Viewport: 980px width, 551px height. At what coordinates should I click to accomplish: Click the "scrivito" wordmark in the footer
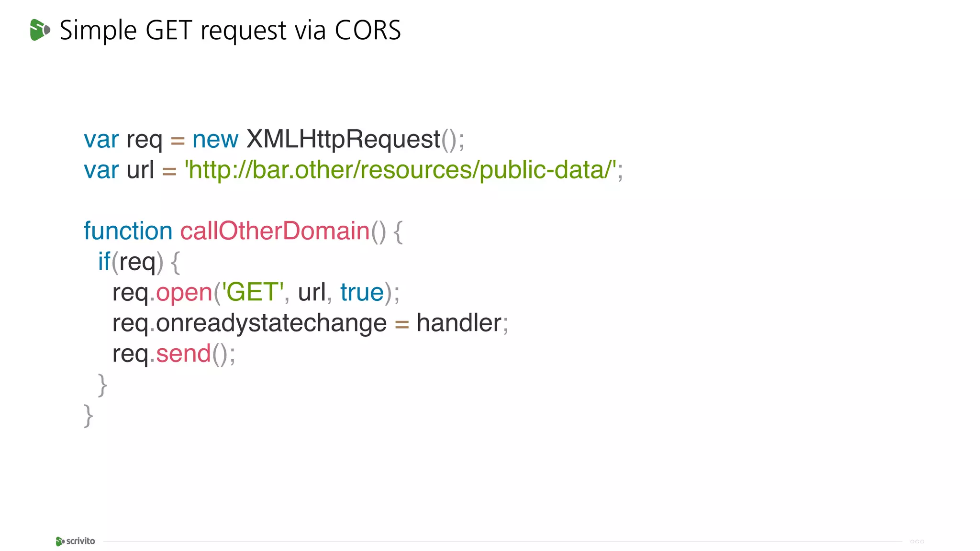[80, 541]
